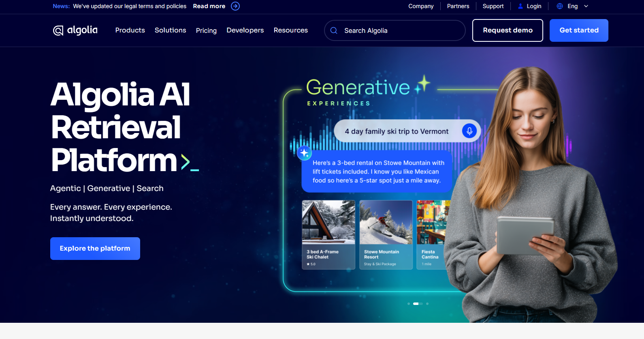This screenshot has height=339, width=644.
Task: Focus the Search Algolia input field
Action: (x=395, y=30)
